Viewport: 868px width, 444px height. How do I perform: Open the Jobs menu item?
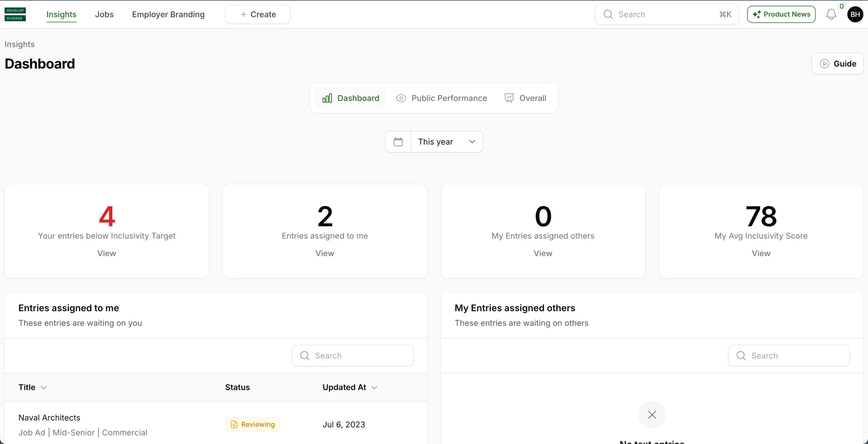[x=104, y=14]
